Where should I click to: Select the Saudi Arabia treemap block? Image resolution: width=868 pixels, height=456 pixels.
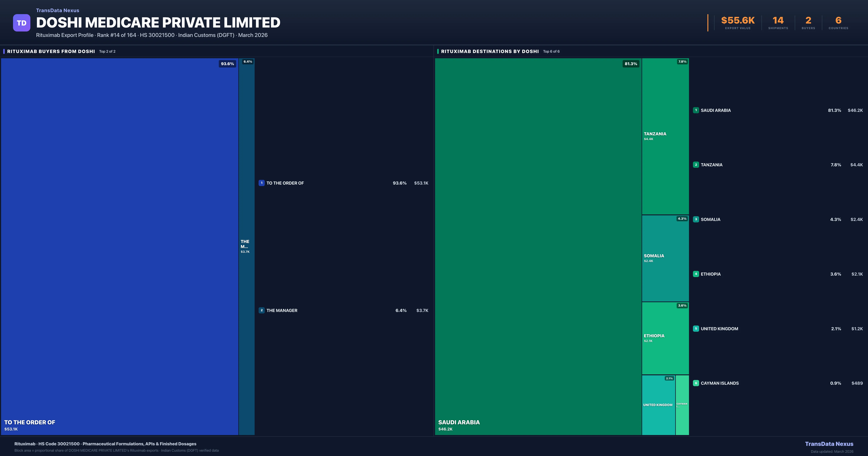tap(538, 246)
